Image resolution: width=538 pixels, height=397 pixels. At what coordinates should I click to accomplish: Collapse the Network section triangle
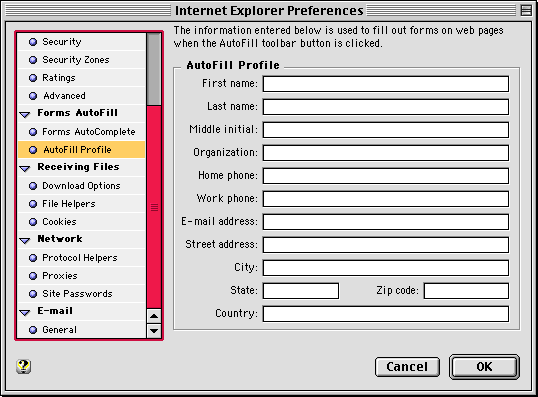25,241
